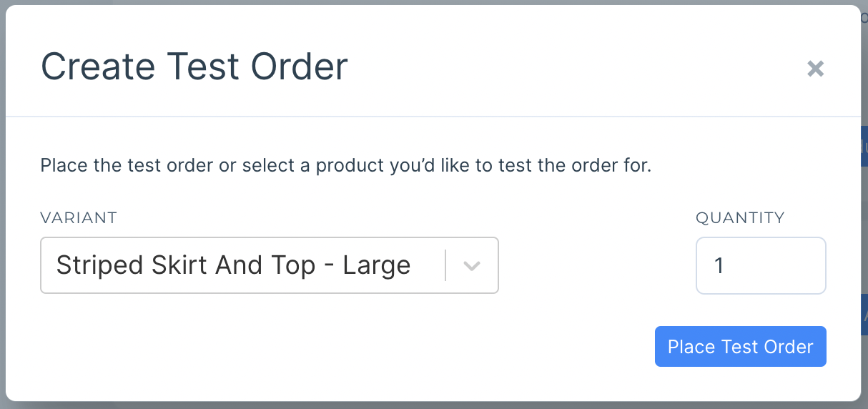The image size is (868, 409).
Task: Click the VARIANT field label
Action: pos(79,217)
